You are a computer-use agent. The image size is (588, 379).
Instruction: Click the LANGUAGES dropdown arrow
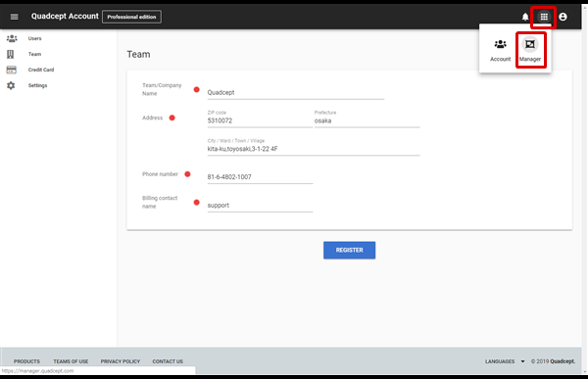click(x=522, y=361)
